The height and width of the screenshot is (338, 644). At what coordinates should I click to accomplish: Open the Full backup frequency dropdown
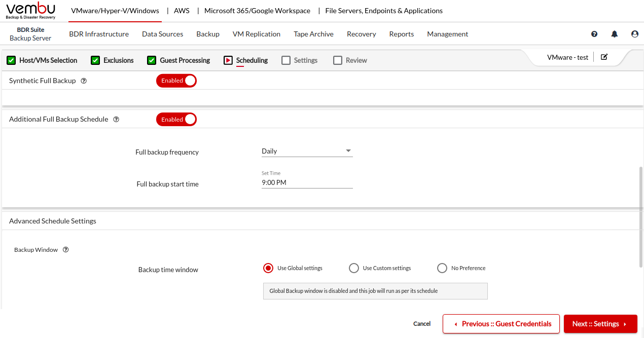coord(307,151)
